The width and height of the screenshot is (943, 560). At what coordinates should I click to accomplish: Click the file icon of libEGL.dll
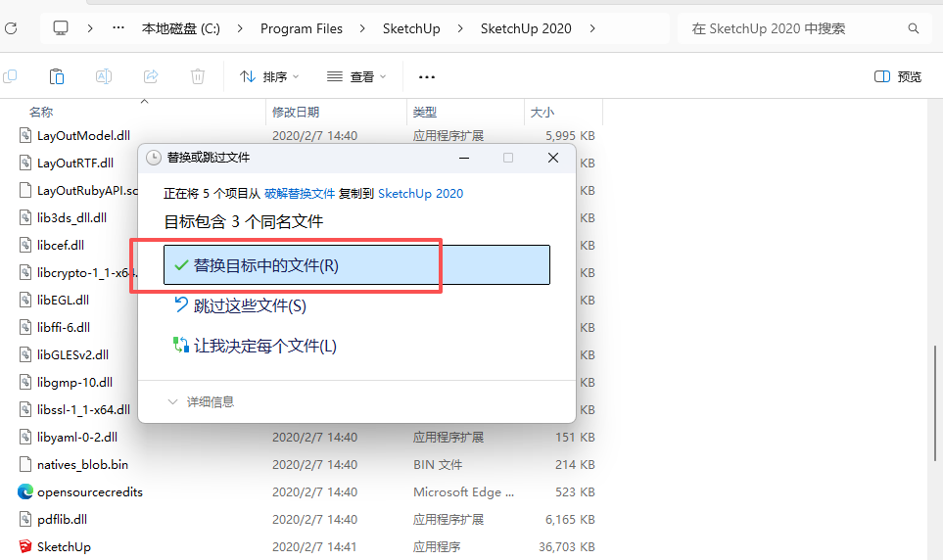tap(25, 300)
